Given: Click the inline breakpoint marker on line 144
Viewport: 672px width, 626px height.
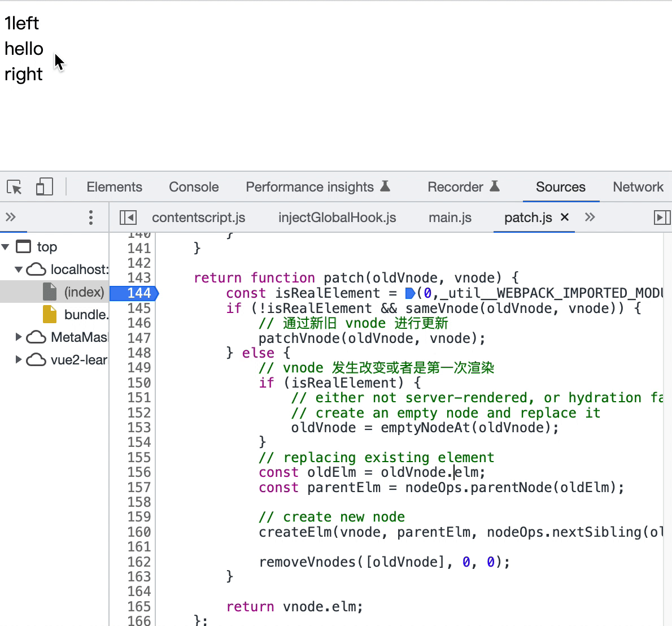Looking at the screenshot, I should pos(410,293).
